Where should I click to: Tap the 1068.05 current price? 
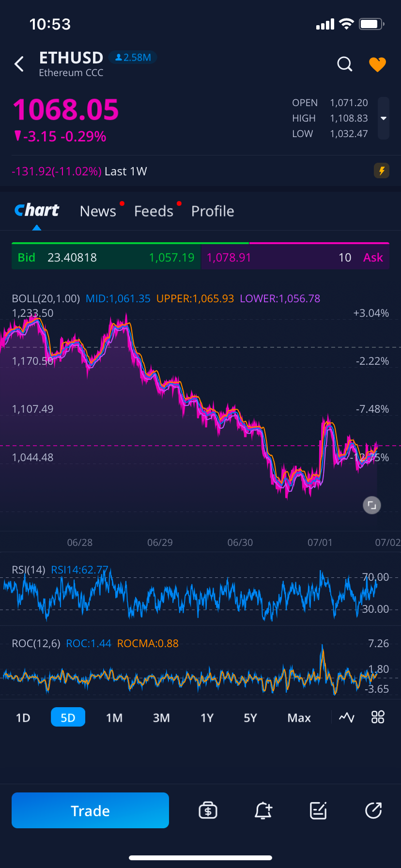[x=66, y=109]
